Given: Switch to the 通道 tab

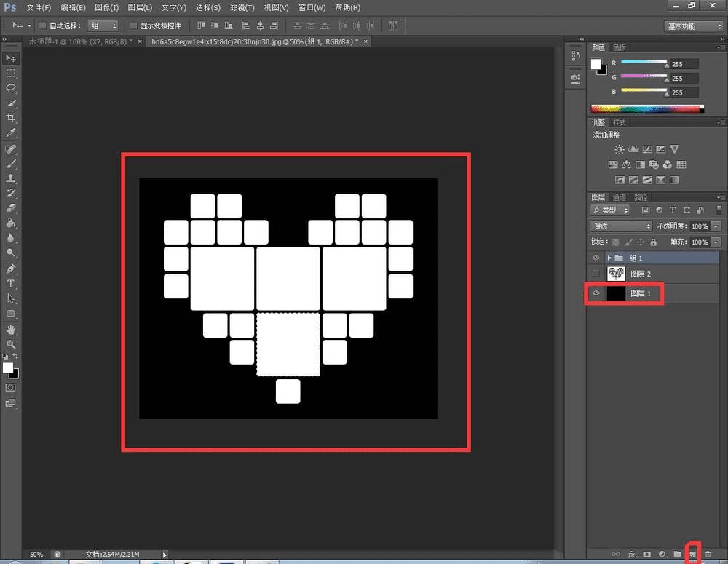Looking at the screenshot, I should tap(619, 197).
